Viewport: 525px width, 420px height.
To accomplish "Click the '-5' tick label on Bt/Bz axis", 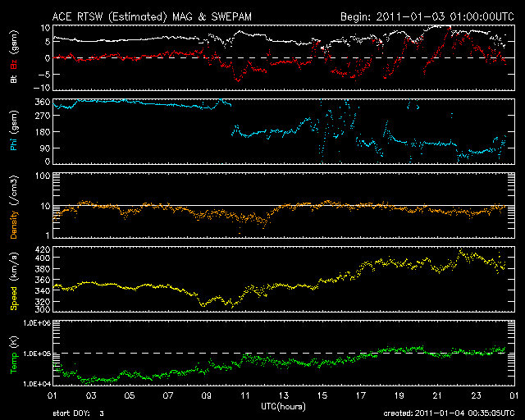I will 43,75.
